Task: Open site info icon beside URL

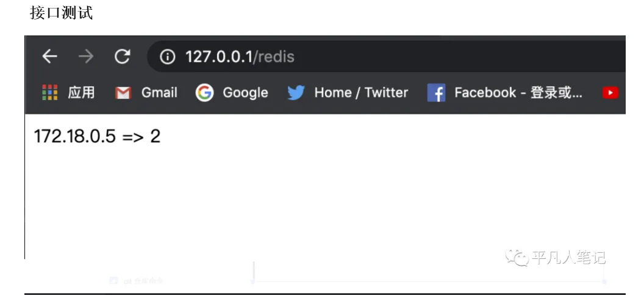Action: point(167,57)
